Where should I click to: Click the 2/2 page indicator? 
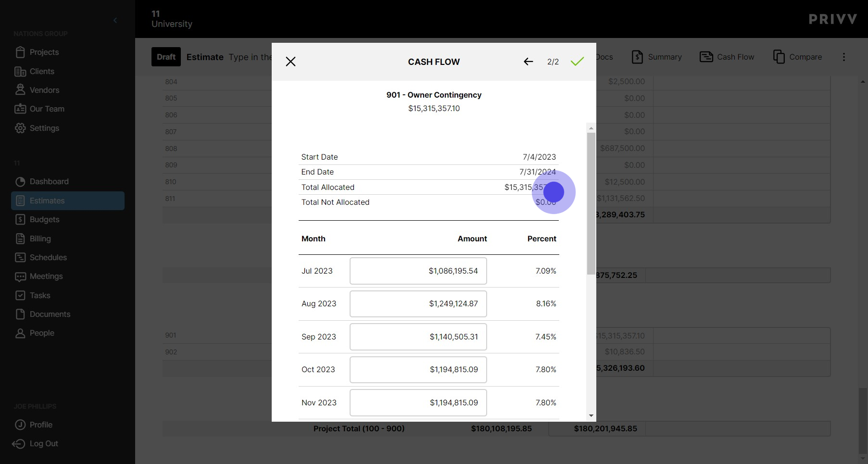click(x=553, y=62)
